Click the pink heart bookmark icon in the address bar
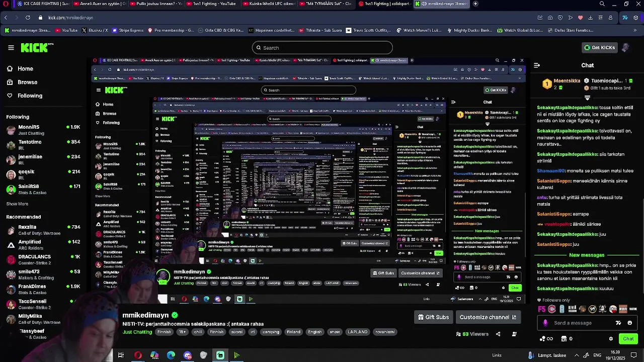Screen dimensions: 644x362 click(580, 18)
